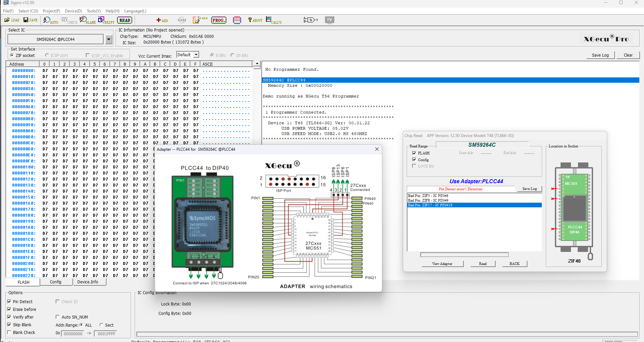Image resolution: width=644 pixels, height=342 pixels.
Task: Click the Clear log button
Action: click(x=628, y=55)
